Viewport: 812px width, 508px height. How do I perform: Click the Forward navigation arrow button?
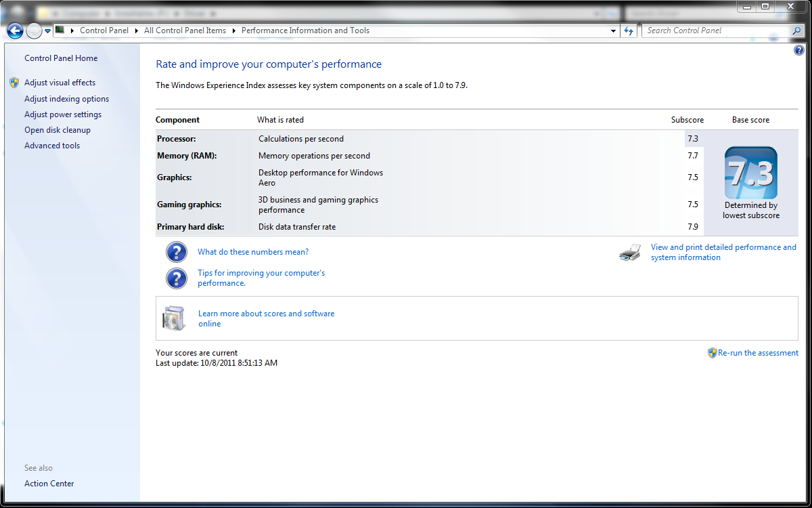(34, 30)
